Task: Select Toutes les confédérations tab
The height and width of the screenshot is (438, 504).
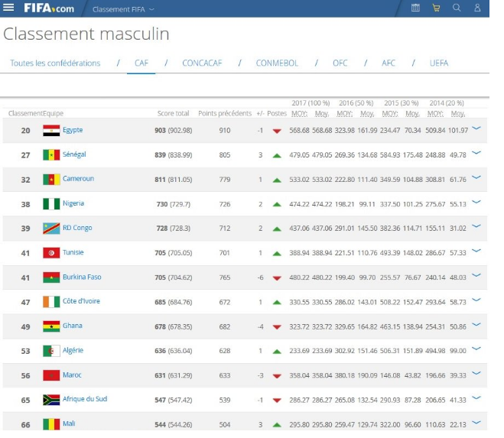Action: tap(55, 63)
